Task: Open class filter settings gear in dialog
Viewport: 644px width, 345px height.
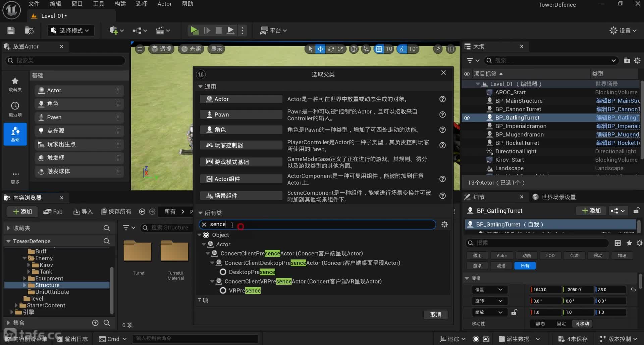Action: [444, 225]
